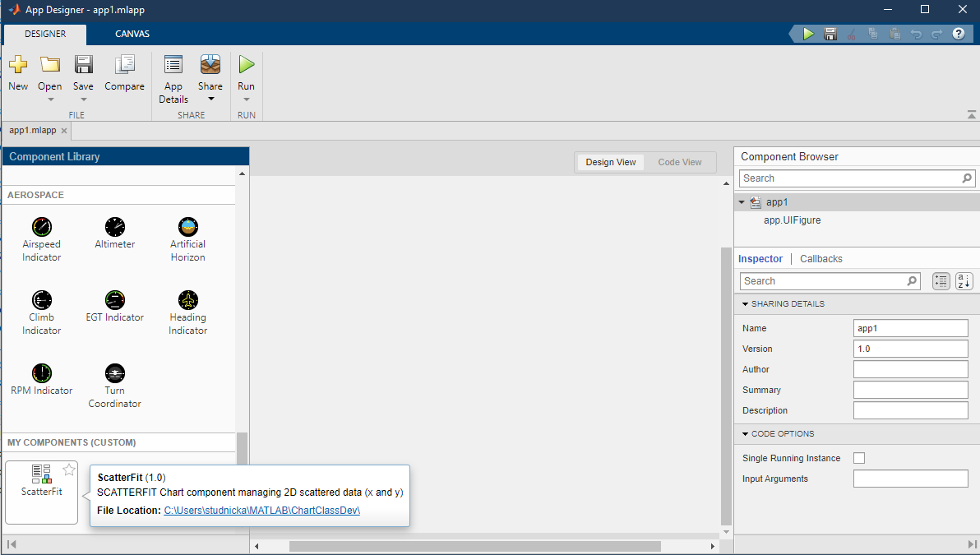
Task: Click the quick access Paste icon
Action: point(894,34)
